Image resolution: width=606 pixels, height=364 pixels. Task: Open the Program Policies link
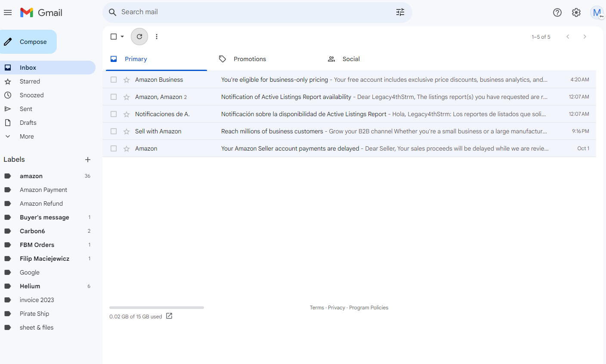369,308
